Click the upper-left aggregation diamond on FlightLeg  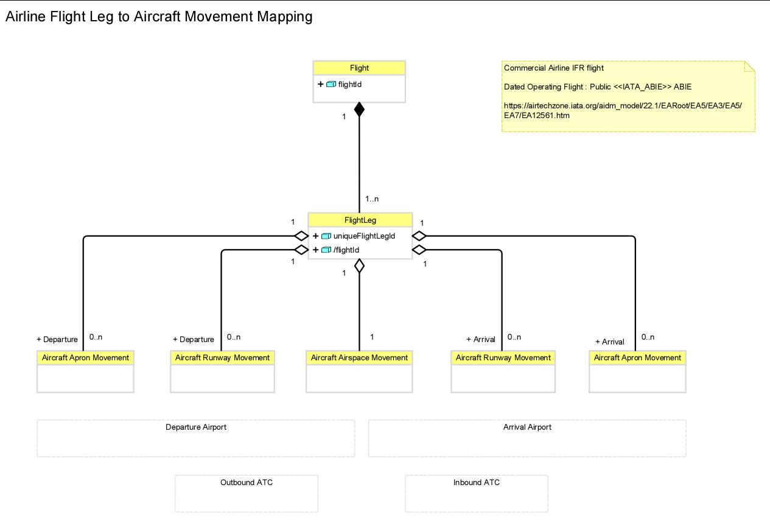coord(301,236)
